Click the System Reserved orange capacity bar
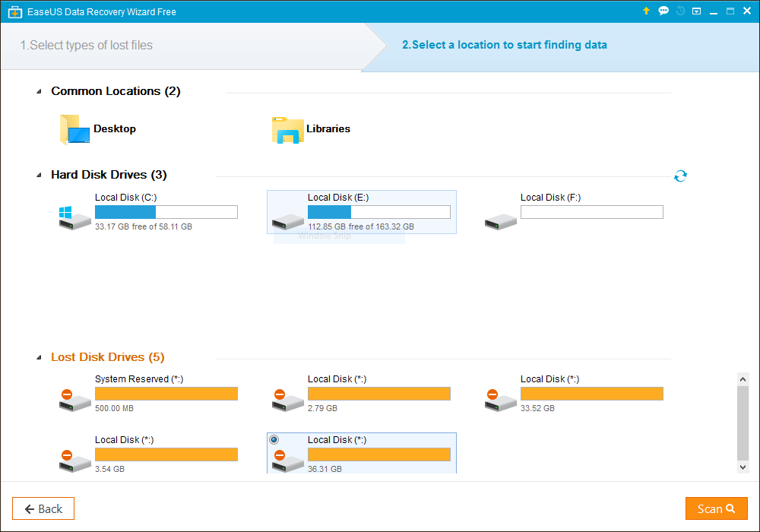The image size is (760, 532). pos(166,394)
